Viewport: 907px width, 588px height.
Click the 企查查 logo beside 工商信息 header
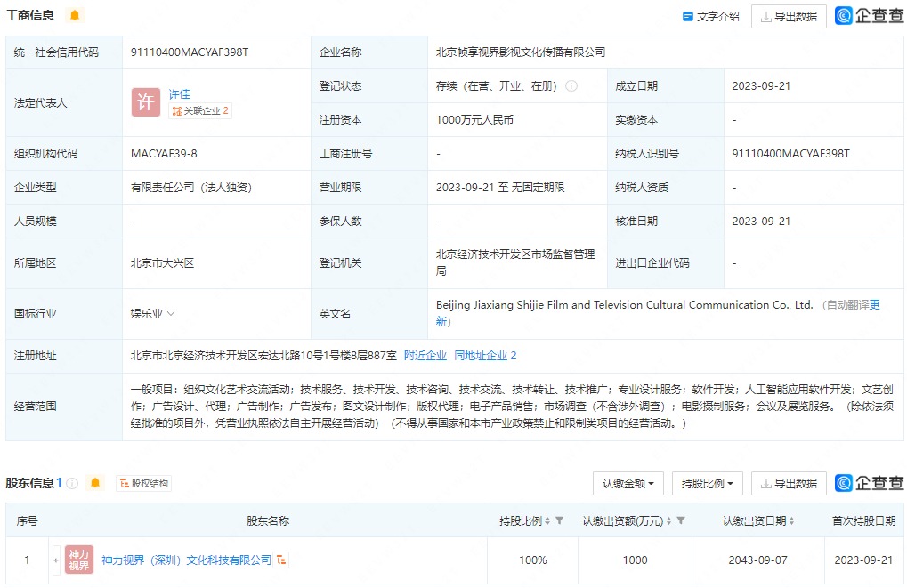(869, 16)
